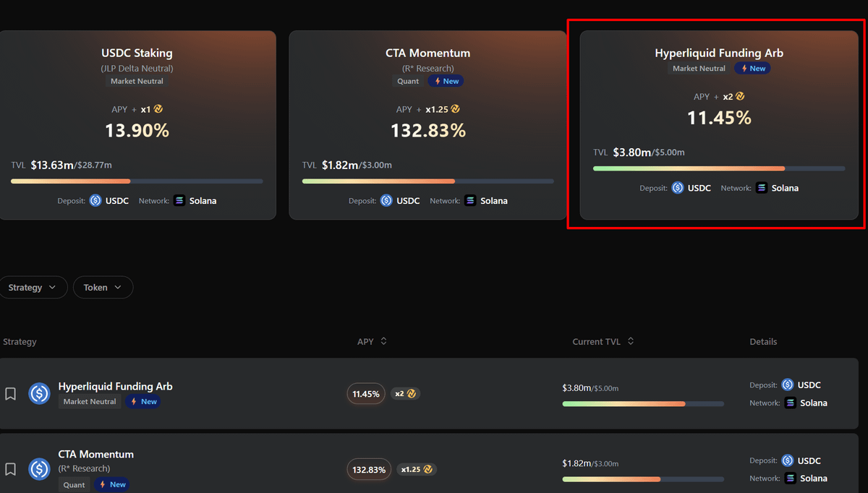Screen dimensions: 868x493
Task: Click USDC coin icon in CTA Momentum row
Action: point(39,469)
